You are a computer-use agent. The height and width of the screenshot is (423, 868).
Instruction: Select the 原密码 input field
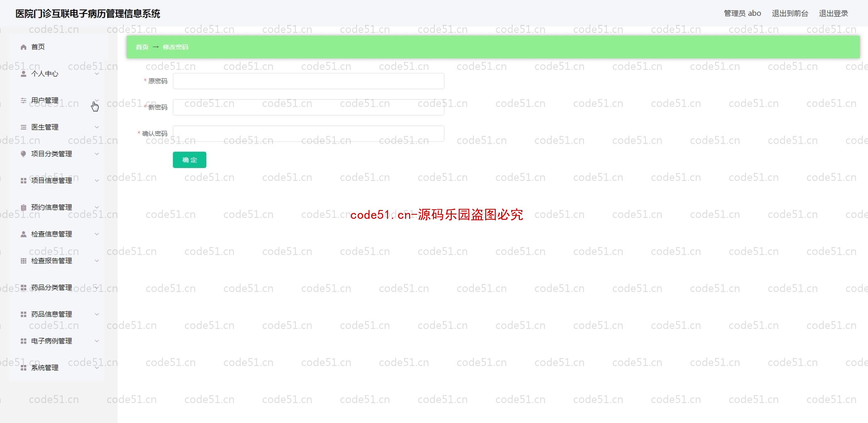[309, 81]
